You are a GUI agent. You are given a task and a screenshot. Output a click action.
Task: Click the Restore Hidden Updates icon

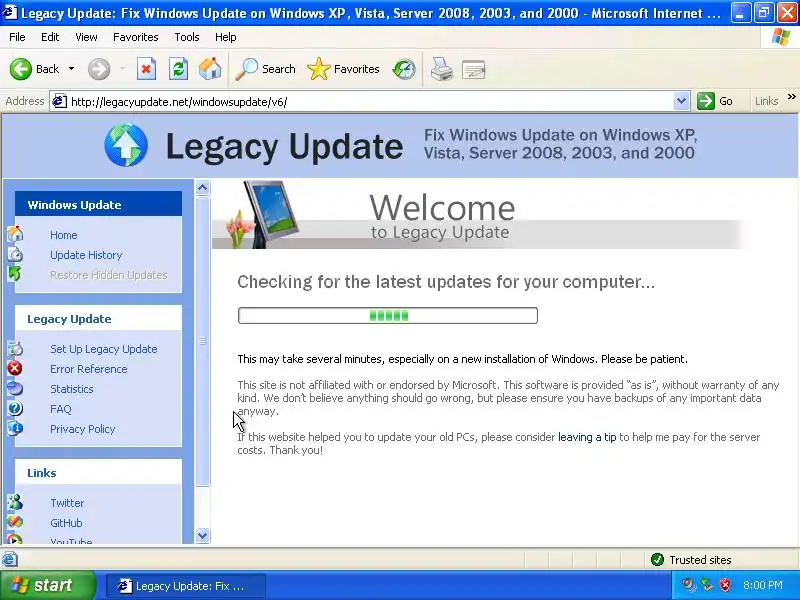(14, 273)
